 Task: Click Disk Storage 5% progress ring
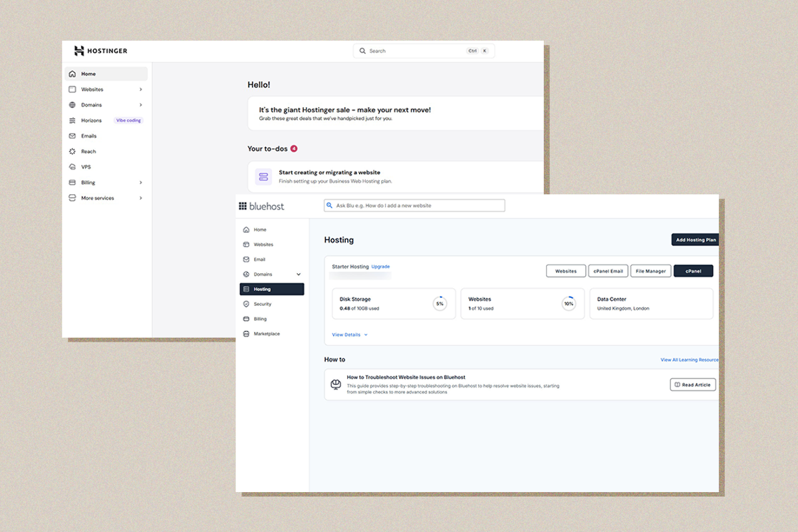(x=440, y=304)
